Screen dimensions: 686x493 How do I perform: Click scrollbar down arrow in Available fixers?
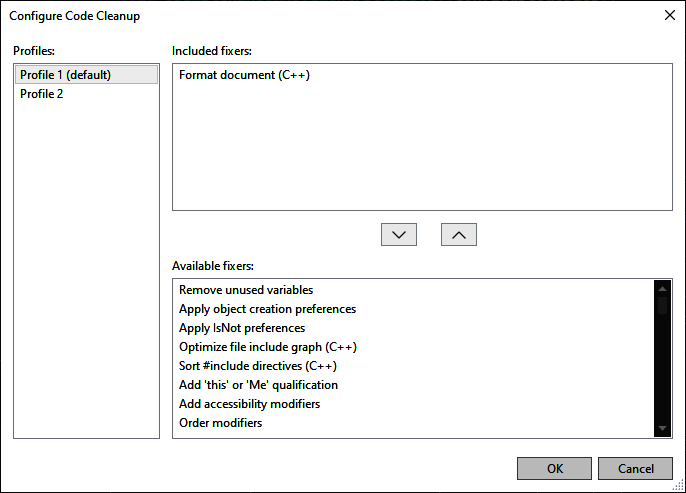point(662,429)
